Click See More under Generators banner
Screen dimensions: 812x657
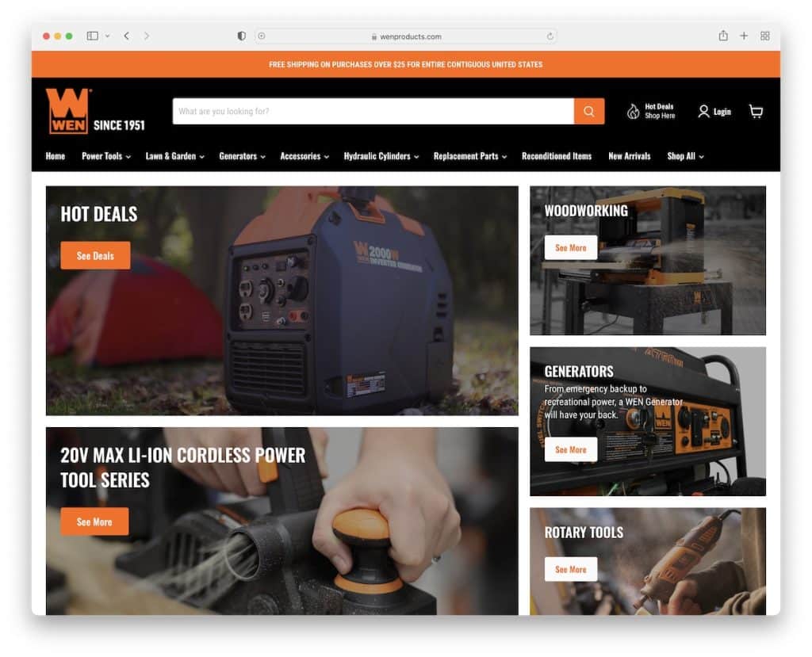point(571,449)
